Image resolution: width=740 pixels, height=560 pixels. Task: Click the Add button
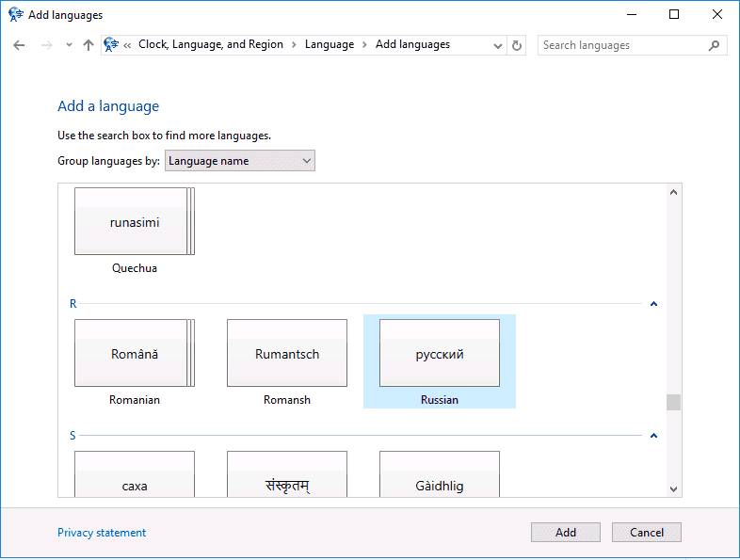point(566,533)
